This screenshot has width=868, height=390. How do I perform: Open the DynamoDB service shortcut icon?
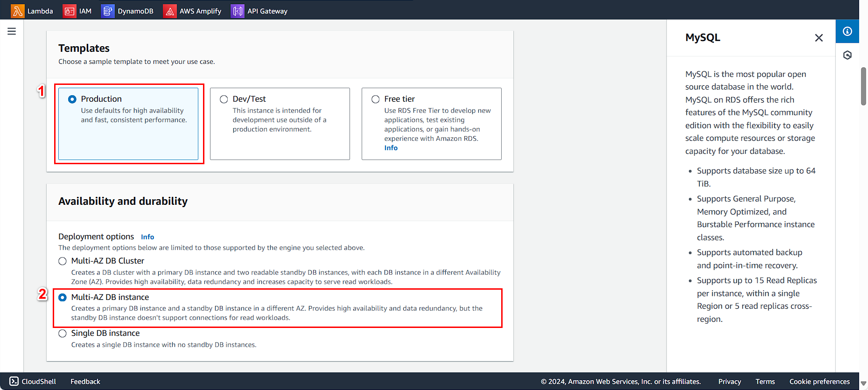108,11
